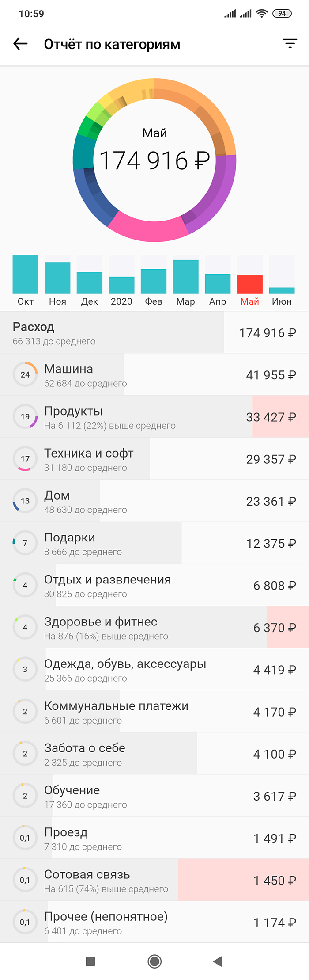Tap the pink segment of donut chart

coord(149,227)
